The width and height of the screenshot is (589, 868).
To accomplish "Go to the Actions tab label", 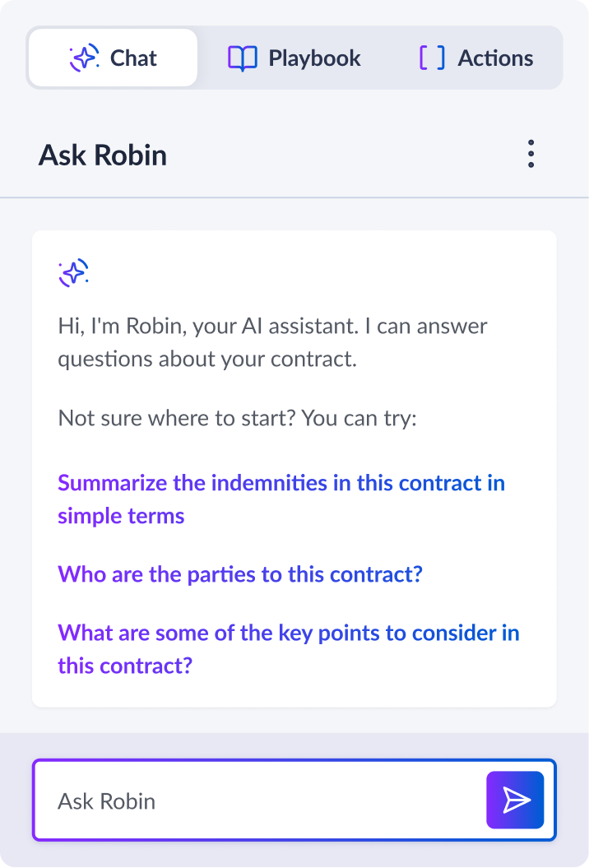I will coord(495,58).
